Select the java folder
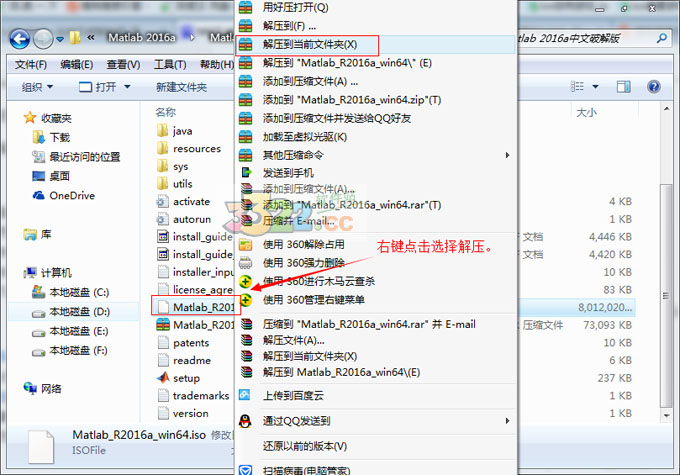 174,131
